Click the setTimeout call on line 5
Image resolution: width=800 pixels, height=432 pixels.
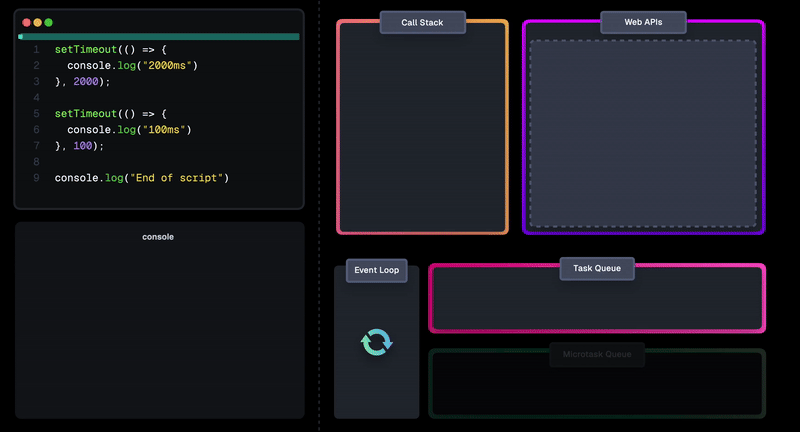(86, 114)
